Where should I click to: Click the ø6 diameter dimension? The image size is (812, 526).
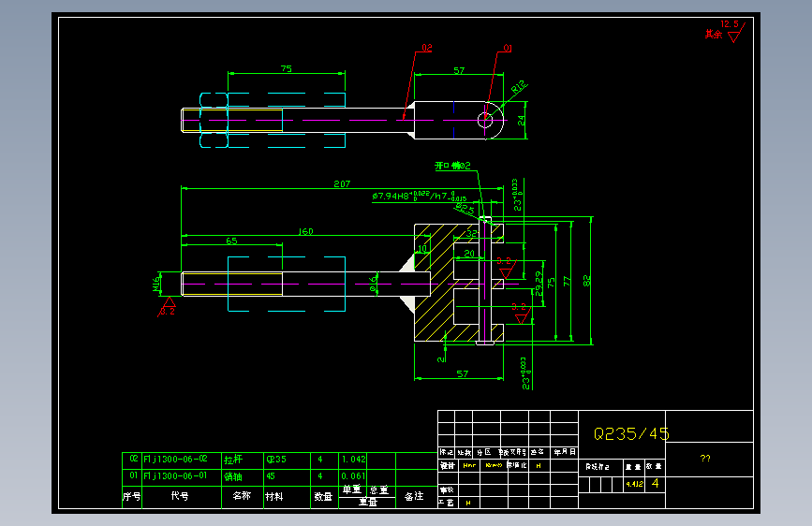point(373,284)
